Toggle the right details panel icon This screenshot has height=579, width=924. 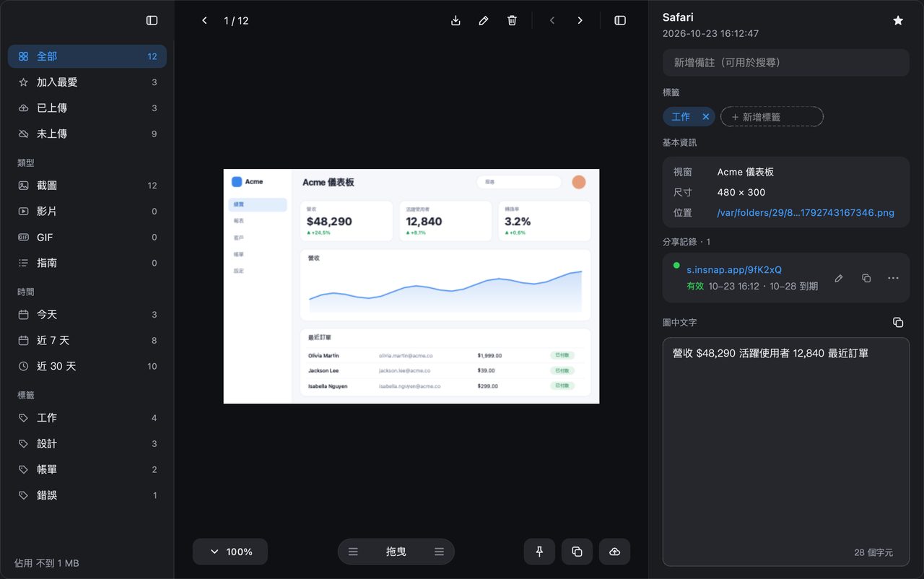(x=620, y=20)
